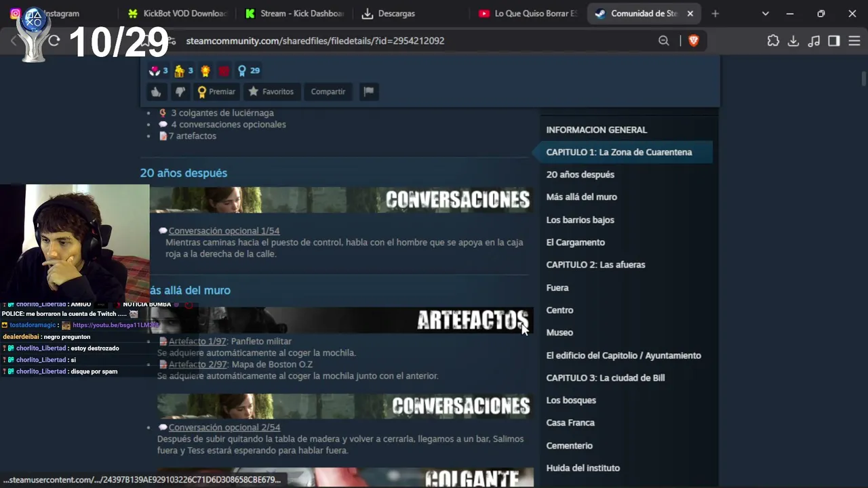
Task: Open the Conversación opcional 1/54 link
Action: coord(224,230)
